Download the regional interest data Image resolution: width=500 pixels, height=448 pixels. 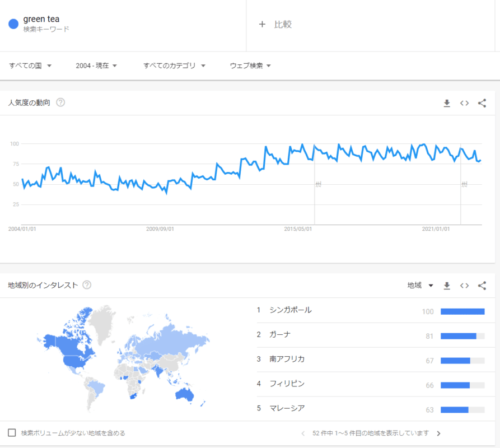coord(447,286)
